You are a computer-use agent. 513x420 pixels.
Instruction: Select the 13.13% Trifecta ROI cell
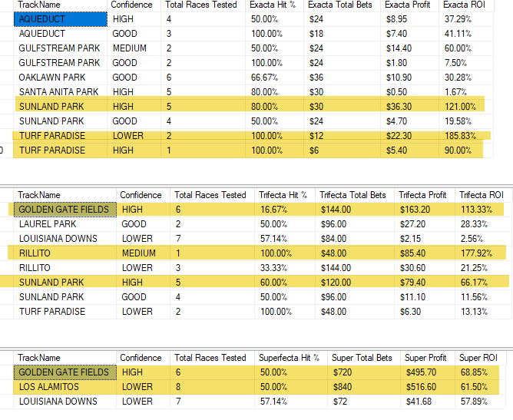click(x=483, y=312)
